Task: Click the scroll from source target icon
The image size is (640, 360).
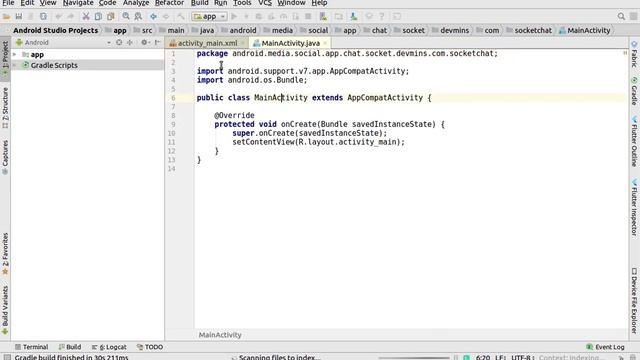Action: click(x=119, y=42)
